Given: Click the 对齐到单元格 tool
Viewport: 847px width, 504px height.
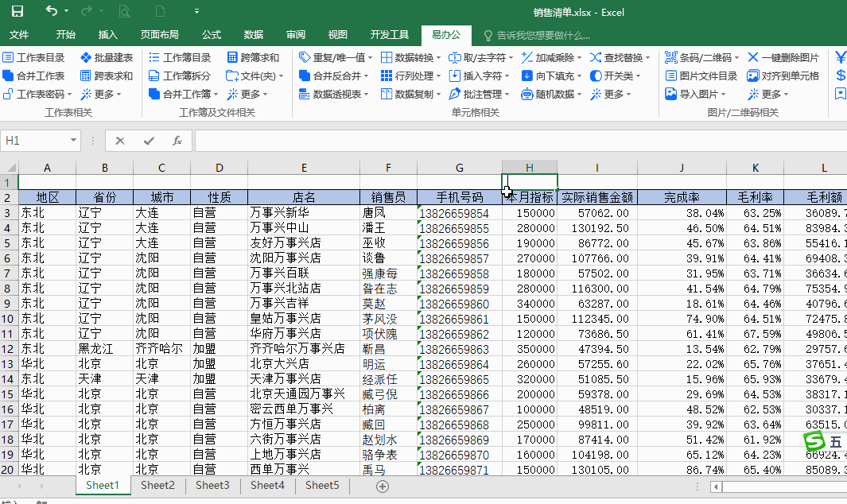Looking at the screenshot, I should coord(783,76).
